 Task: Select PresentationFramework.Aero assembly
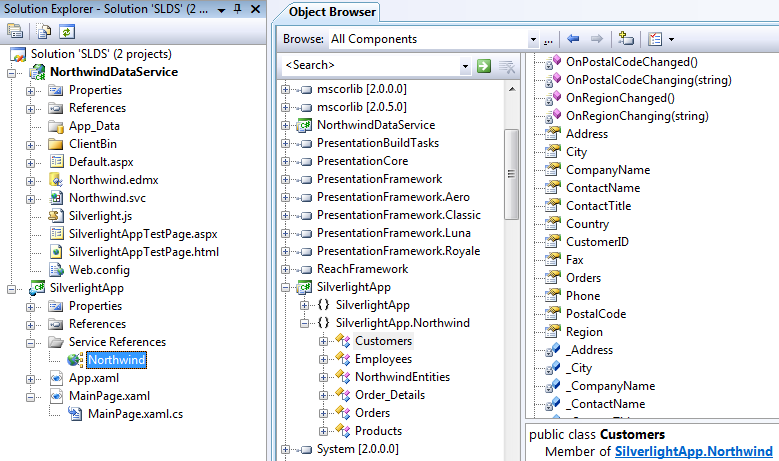[393, 197]
